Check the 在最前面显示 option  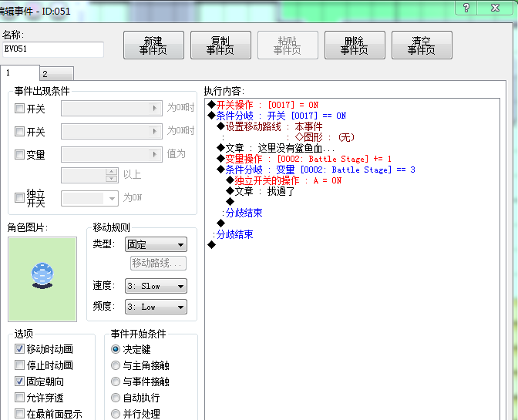[19, 413]
